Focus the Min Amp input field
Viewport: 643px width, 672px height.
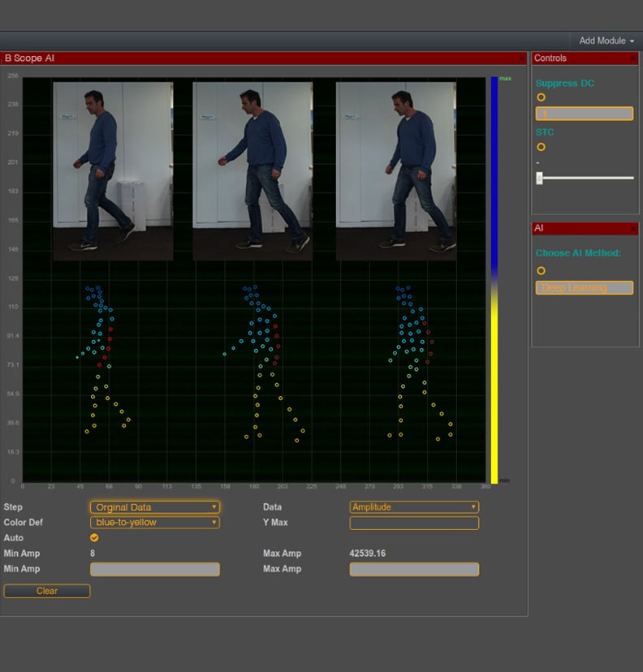tap(154, 569)
